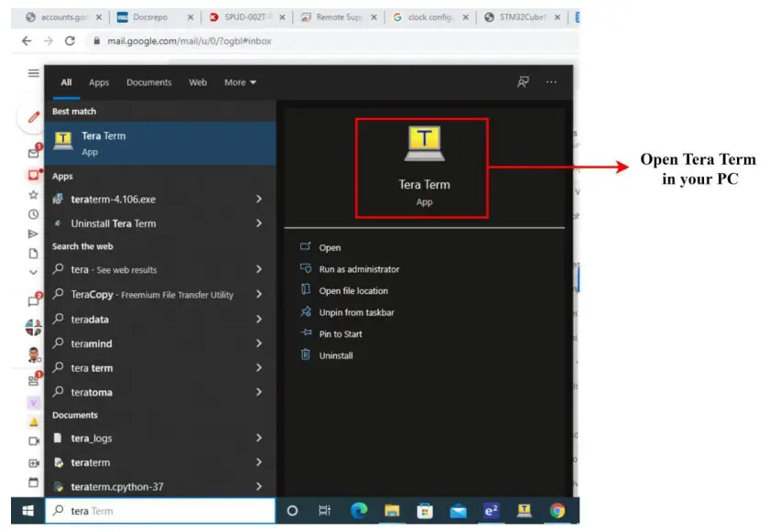Viewport: 769px width, 532px height.
Task: Switch to the clock config Google tab
Action: pyautogui.click(x=429, y=17)
